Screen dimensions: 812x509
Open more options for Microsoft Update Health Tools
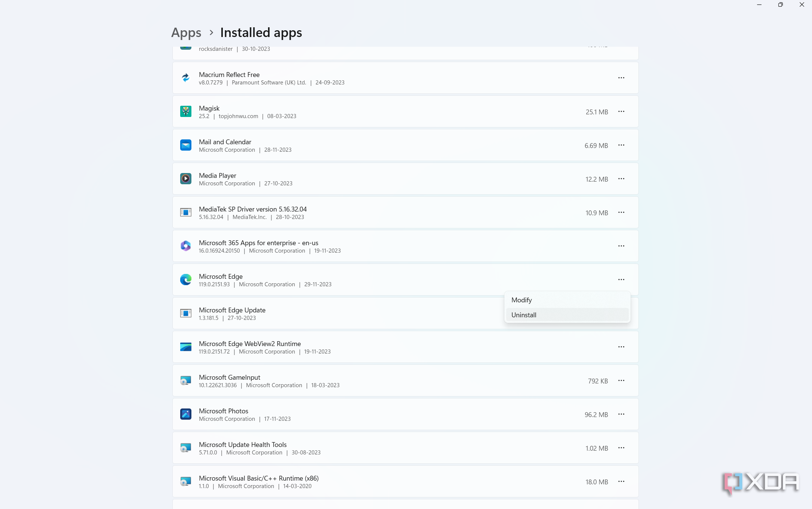621,448
